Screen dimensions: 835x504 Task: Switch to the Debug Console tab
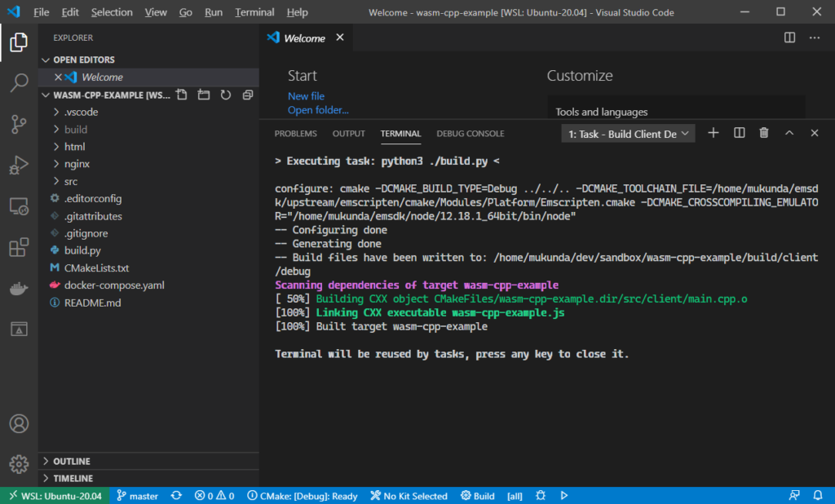[x=471, y=134]
